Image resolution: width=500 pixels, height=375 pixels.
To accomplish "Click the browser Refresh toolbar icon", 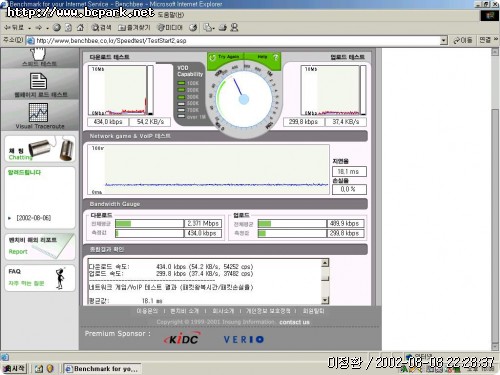I will point(68,28).
